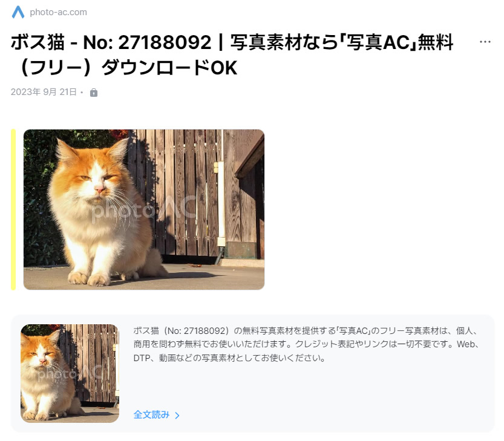This screenshot has width=504, height=441.
Task: Click the chevron arrow after 全文読み
Action: tap(177, 416)
